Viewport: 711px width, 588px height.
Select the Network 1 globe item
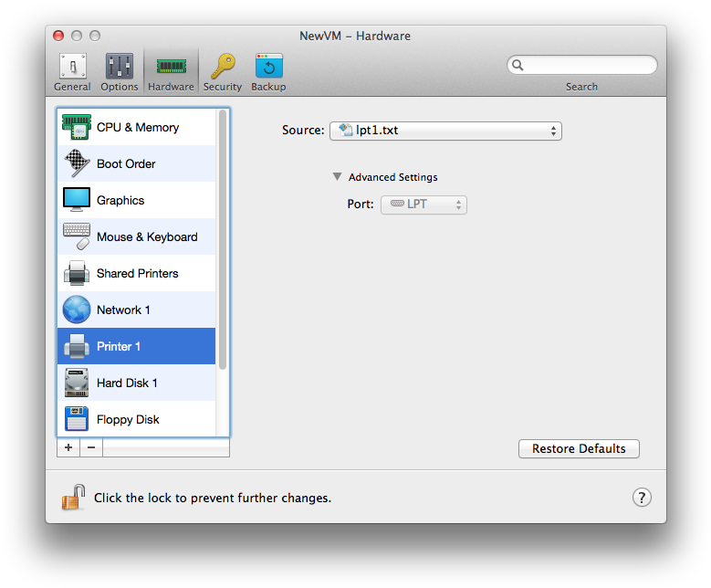point(137,310)
